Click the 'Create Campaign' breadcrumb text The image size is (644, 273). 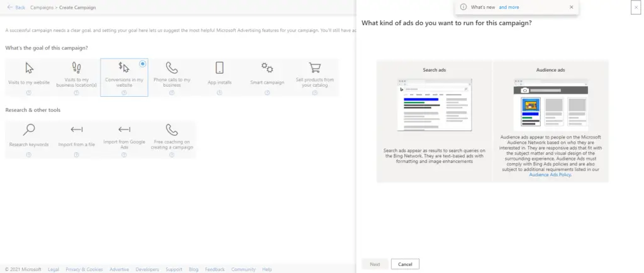(77, 8)
